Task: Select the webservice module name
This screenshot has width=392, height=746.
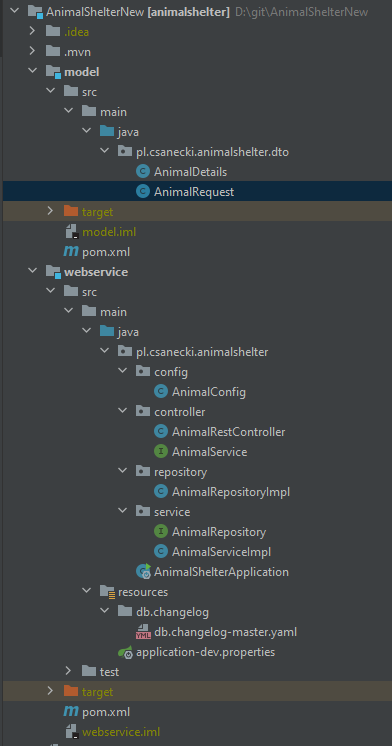Action: 96,272
